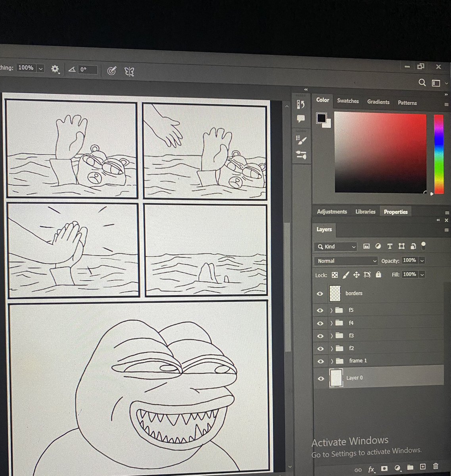
Task: Hide the frame 1 group
Action: 320,362
